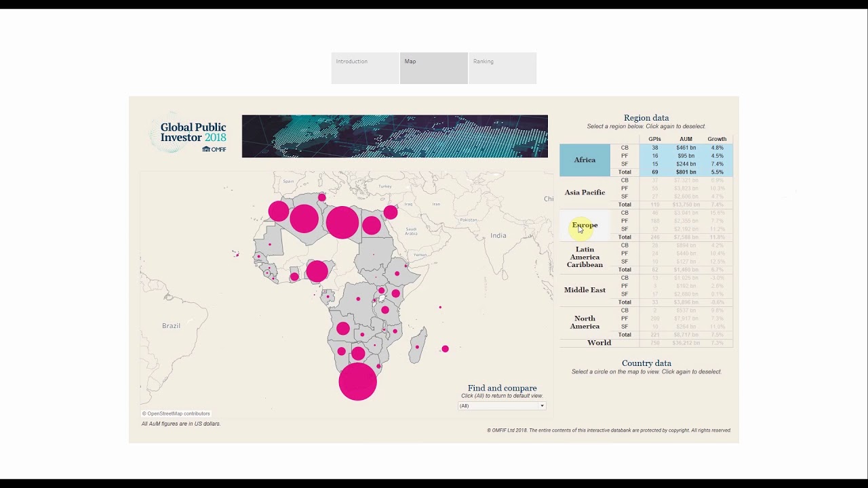Viewport: 868px width, 488px height.
Task: Click 'All AuM figures are in US dollars' note
Action: click(x=181, y=424)
